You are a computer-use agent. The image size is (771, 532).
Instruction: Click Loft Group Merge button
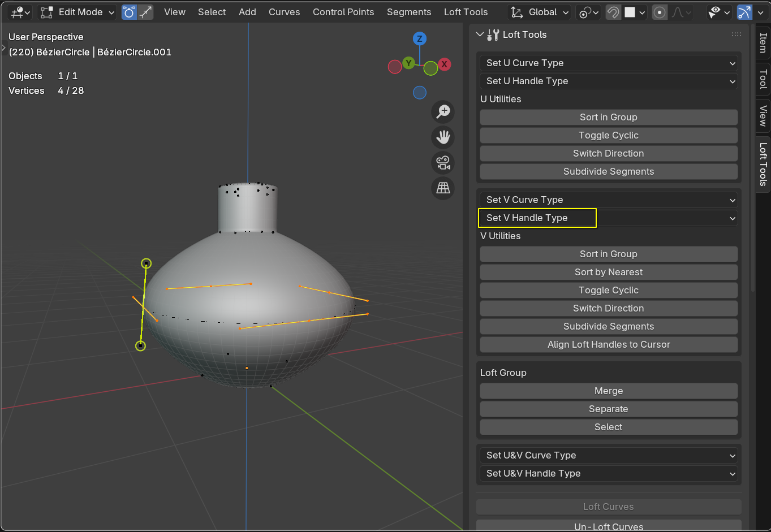point(609,391)
